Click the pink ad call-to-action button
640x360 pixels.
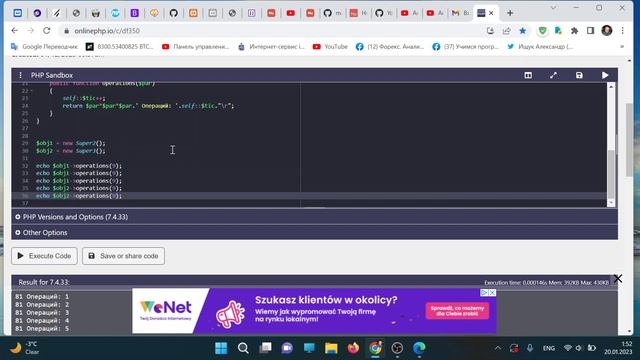457,311
